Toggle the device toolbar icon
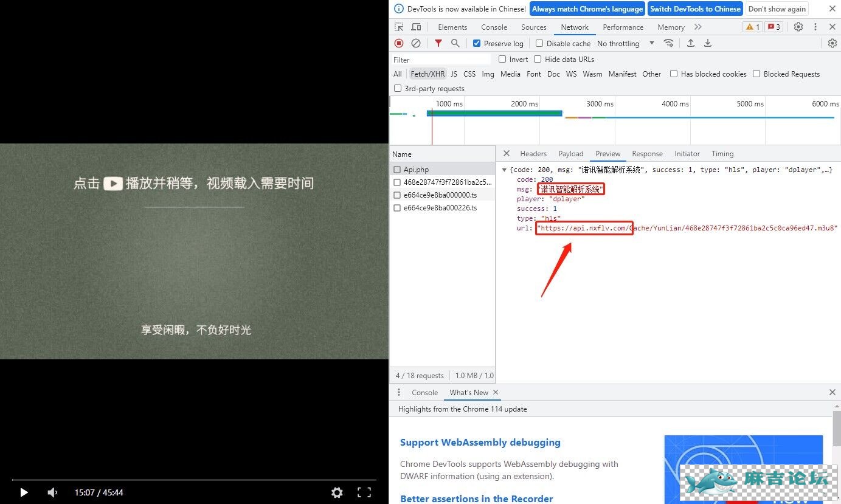 pyautogui.click(x=416, y=27)
